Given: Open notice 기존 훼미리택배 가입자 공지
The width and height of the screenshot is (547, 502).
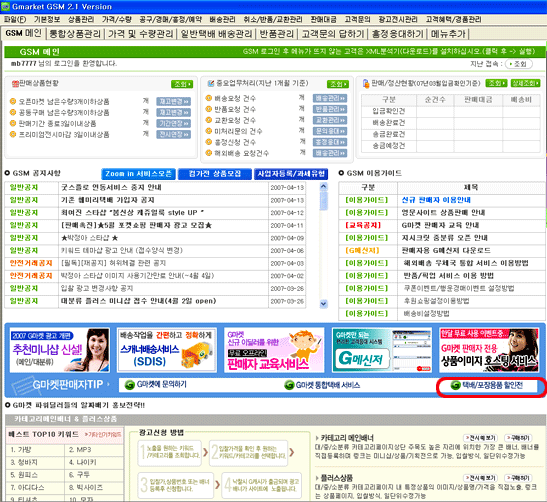Looking at the screenshot, I should (x=107, y=200).
